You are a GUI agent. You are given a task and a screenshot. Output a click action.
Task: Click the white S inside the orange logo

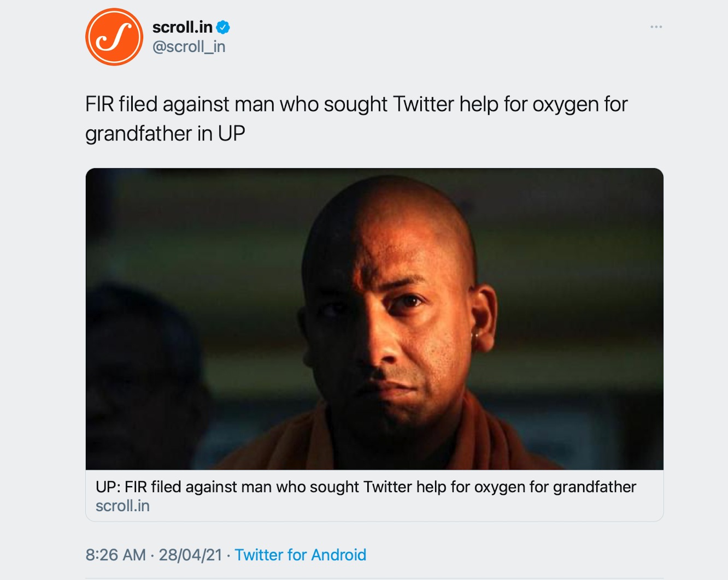114,37
